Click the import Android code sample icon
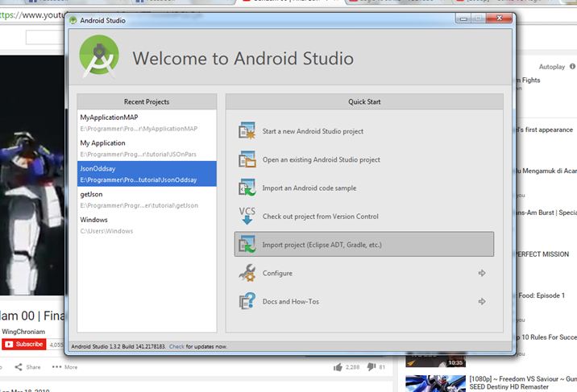This screenshot has height=392, width=577. [247, 188]
